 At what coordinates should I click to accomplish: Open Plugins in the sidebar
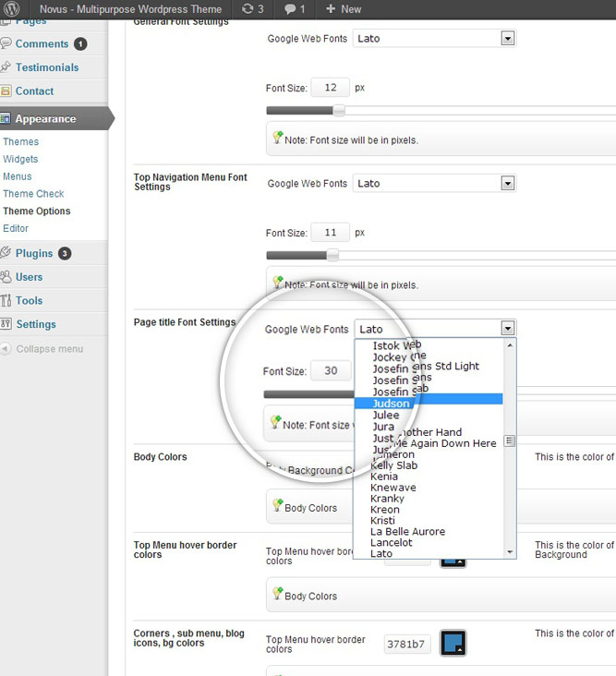tap(34, 253)
